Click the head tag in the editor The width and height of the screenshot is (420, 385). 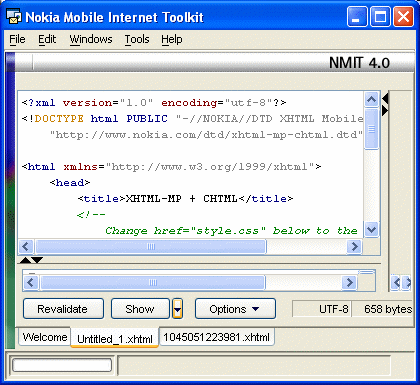coord(70,182)
